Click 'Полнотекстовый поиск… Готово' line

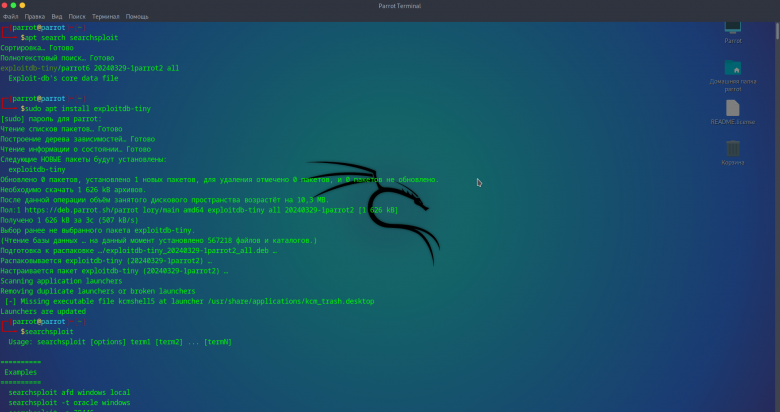(57, 58)
